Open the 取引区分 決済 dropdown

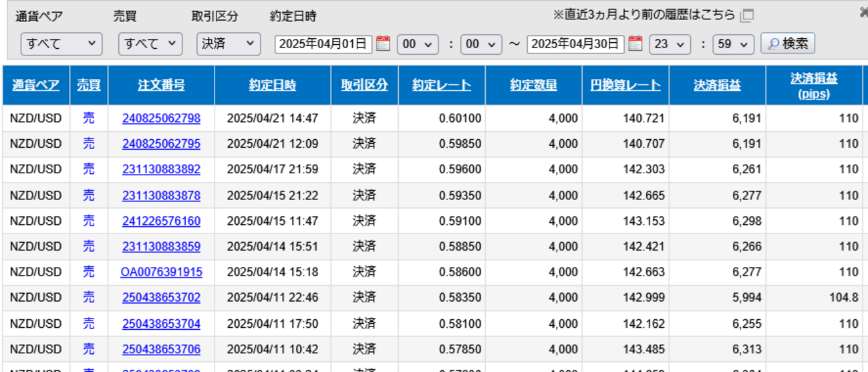(x=229, y=44)
